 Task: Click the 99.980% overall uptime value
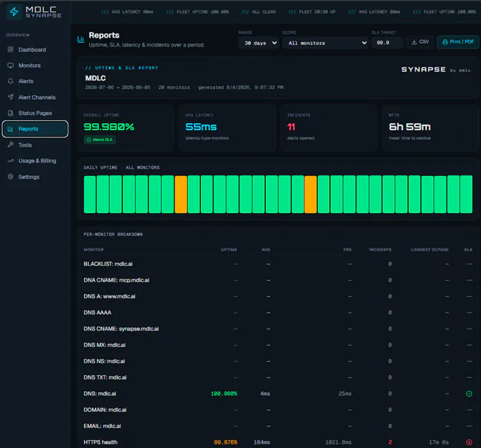109,127
